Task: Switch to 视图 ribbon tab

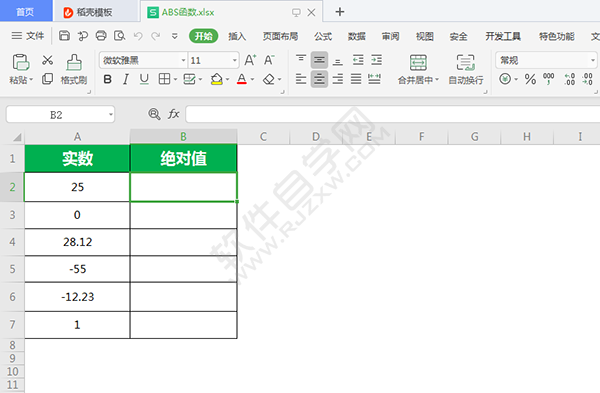Action: [425, 36]
